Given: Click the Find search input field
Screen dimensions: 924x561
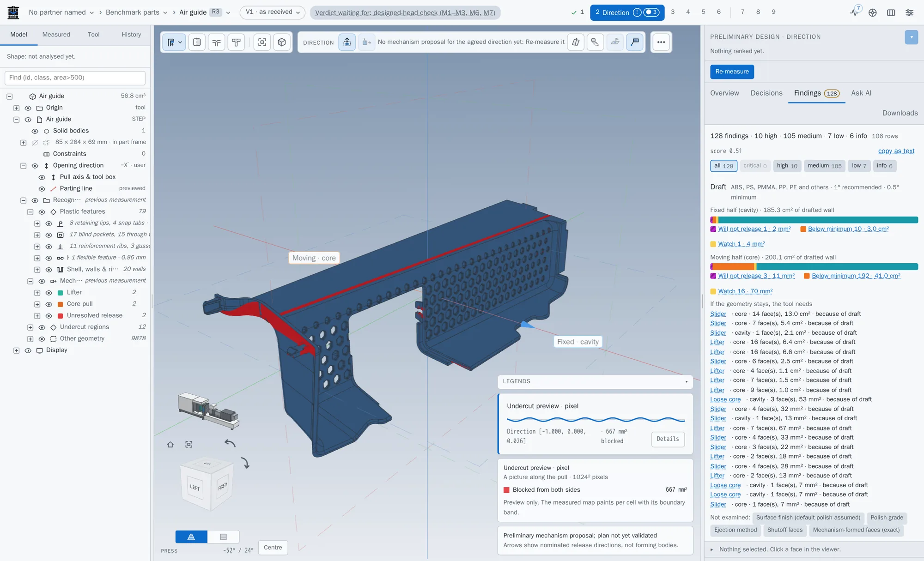Looking at the screenshot, I should click(x=75, y=78).
